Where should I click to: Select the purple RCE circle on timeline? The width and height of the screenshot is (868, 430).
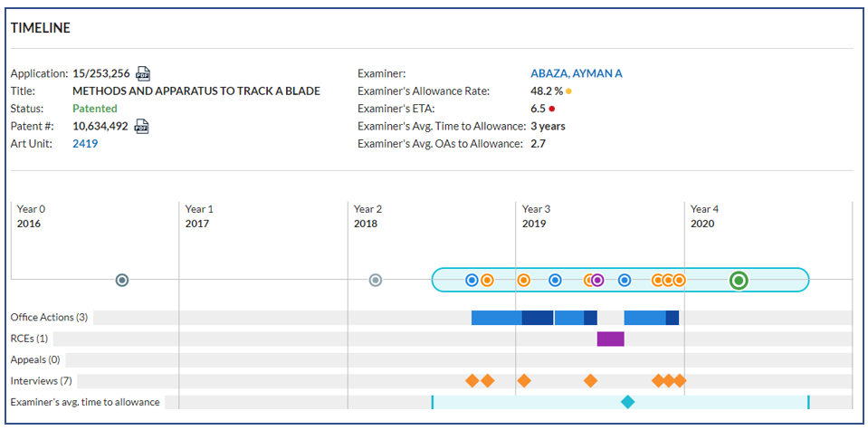coord(597,281)
